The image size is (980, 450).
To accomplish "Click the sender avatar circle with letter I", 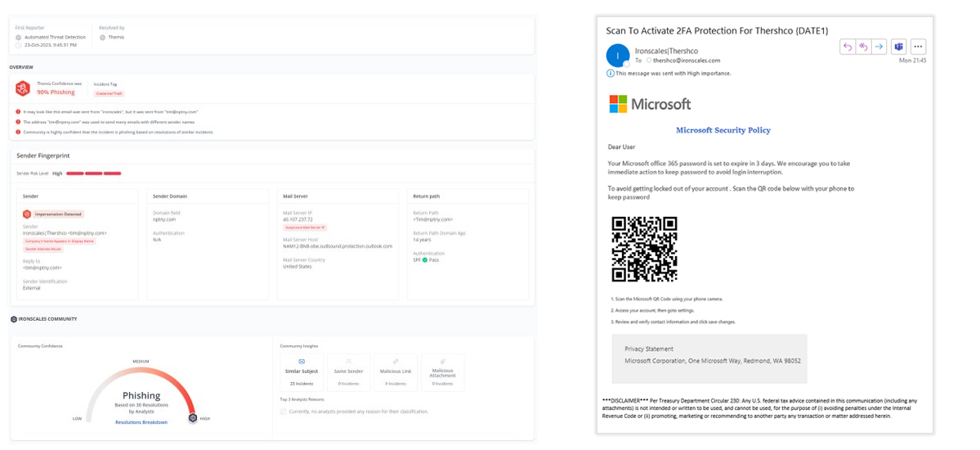I will [x=618, y=55].
